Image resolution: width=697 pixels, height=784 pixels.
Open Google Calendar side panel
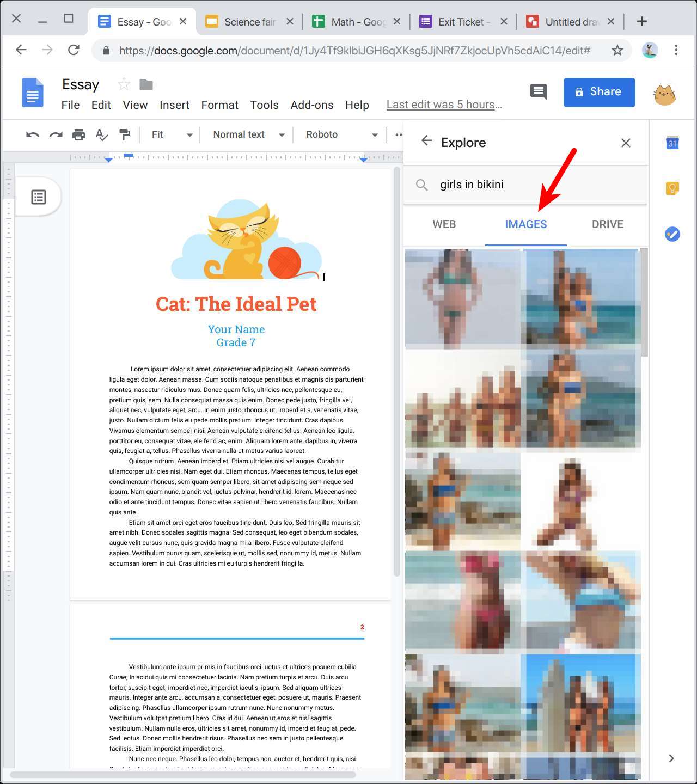coord(672,143)
